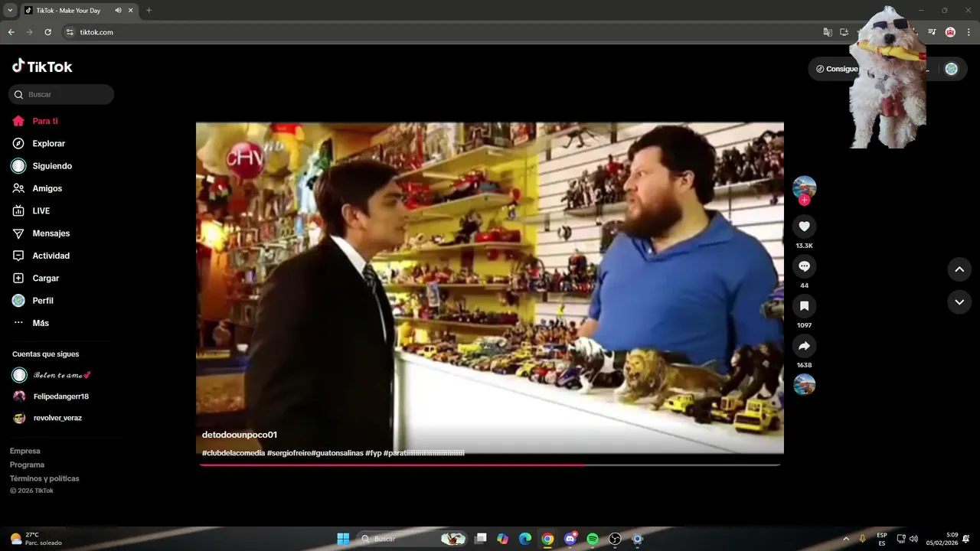Image resolution: width=980 pixels, height=551 pixels.
Task: Open the media controls icon in Chrome
Action: tap(932, 32)
